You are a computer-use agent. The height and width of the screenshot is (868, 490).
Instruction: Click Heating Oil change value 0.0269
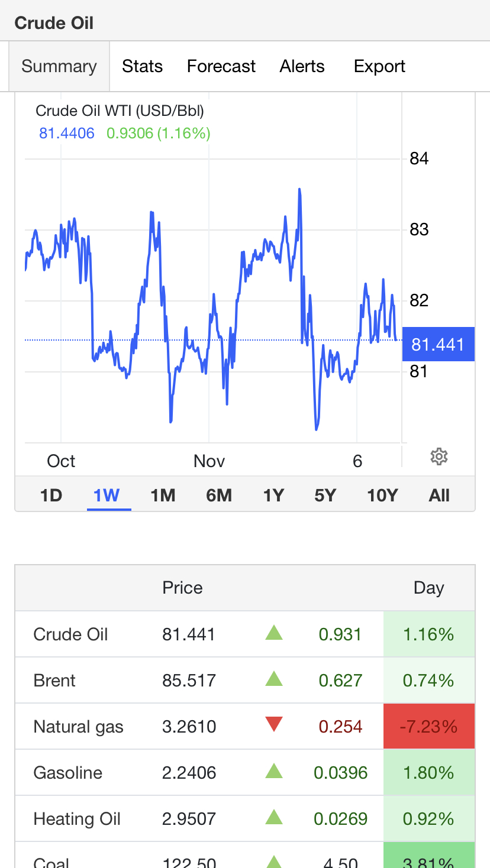pyautogui.click(x=340, y=819)
